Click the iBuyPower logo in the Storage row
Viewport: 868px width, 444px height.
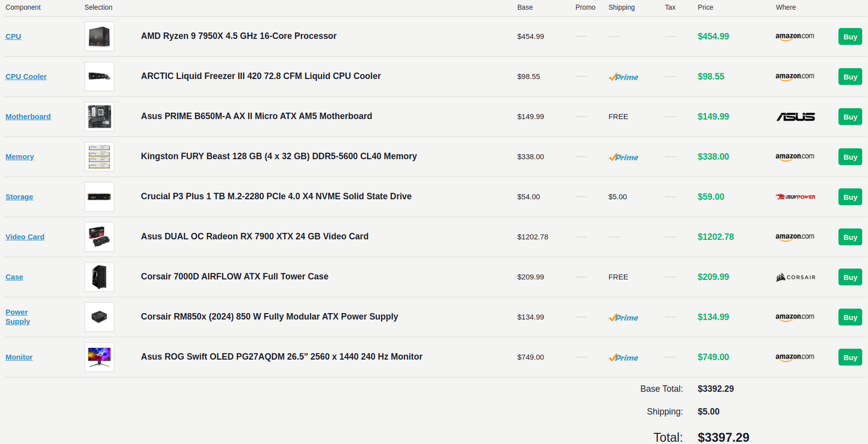(x=795, y=197)
